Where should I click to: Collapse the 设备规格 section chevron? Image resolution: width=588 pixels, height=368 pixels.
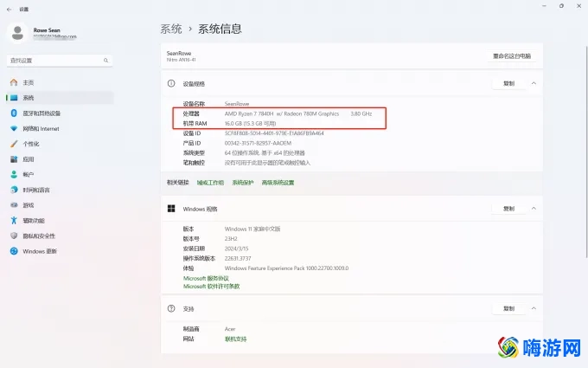pos(534,83)
